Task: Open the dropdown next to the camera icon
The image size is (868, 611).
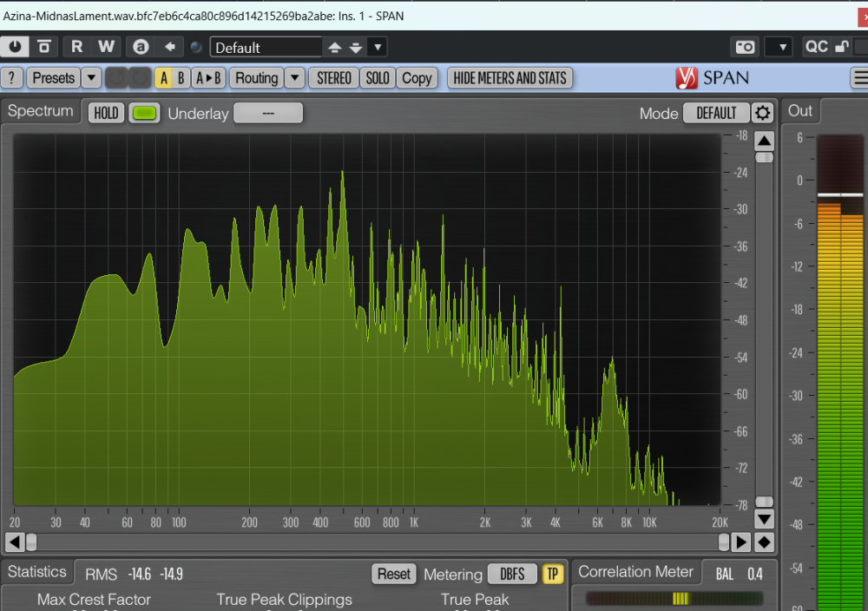Action: [782, 47]
